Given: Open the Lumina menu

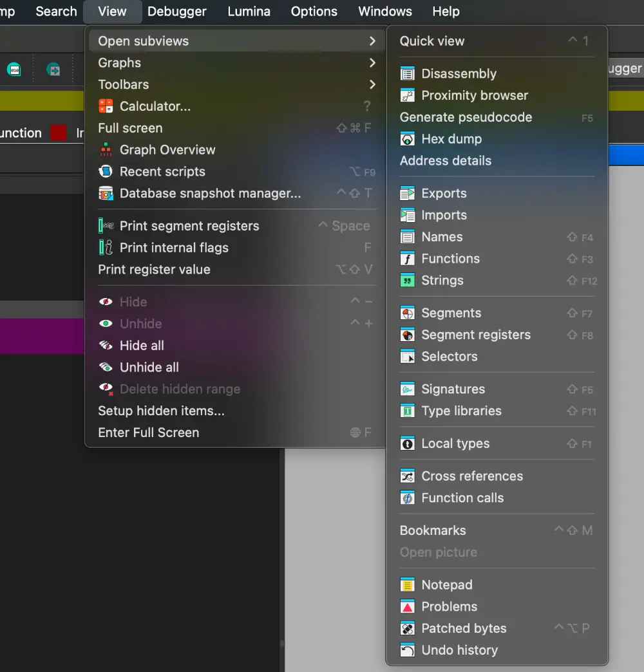Looking at the screenshot, I should click(249, 12).
